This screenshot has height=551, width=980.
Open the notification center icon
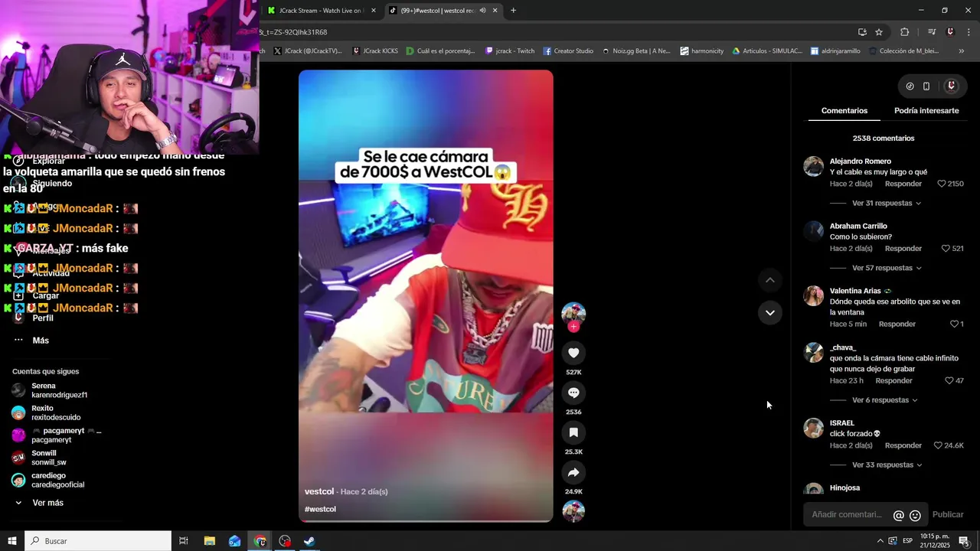coord(964,541)
